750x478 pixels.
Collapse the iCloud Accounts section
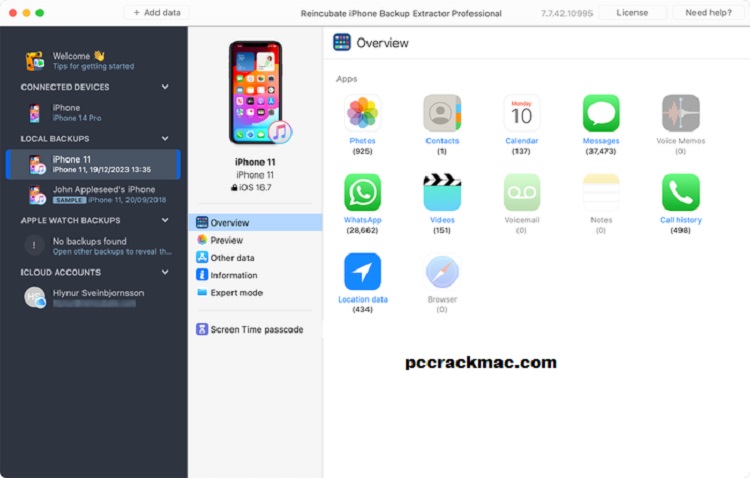coord(165,272)
